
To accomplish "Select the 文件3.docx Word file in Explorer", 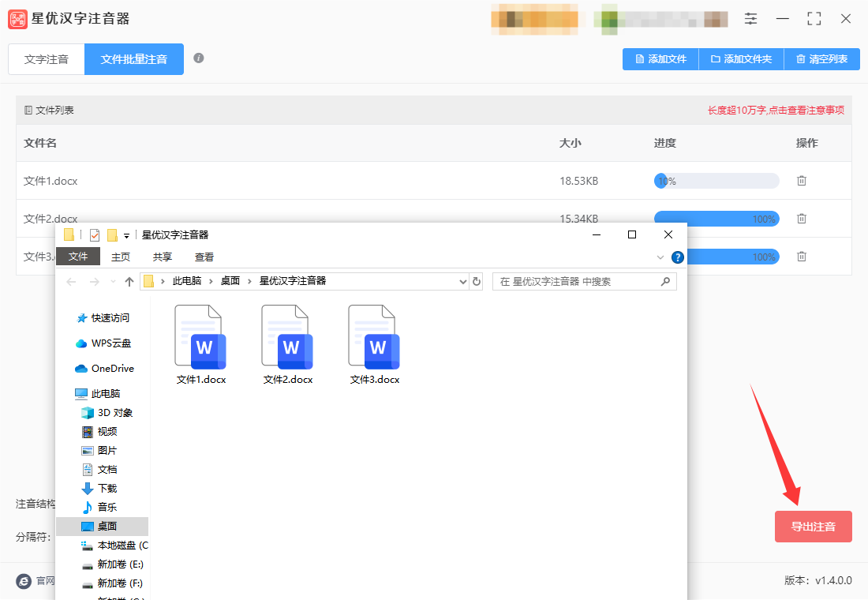I will (x=375, y=344).
